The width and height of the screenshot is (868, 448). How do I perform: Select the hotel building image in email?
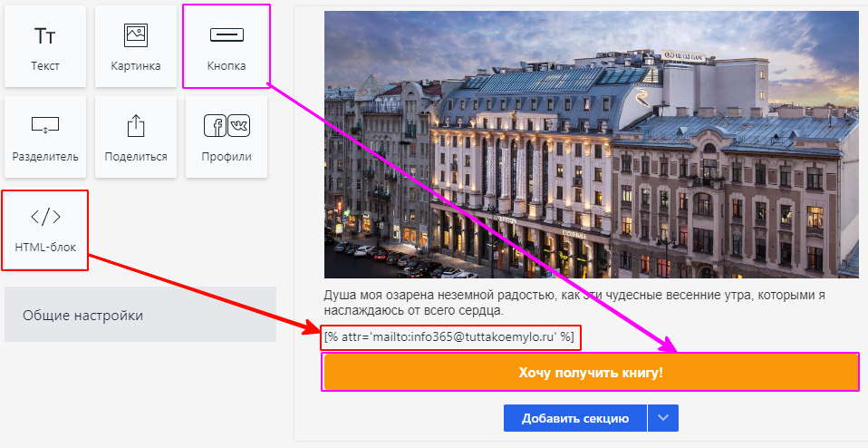592,144
